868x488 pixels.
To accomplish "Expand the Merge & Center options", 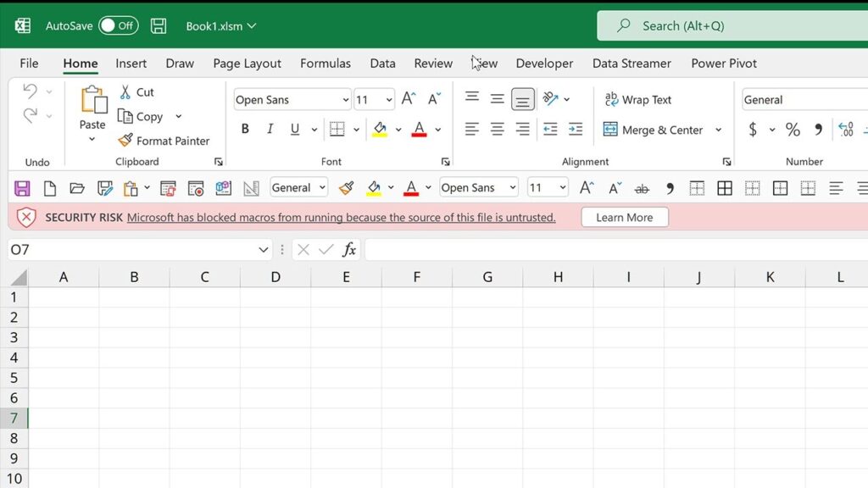I will 720,130.
